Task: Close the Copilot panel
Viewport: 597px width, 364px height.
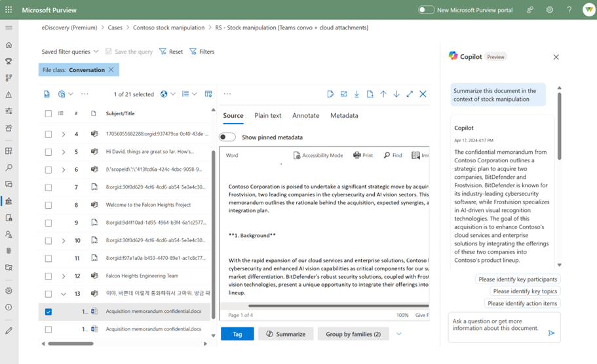Action: point(556,57)
